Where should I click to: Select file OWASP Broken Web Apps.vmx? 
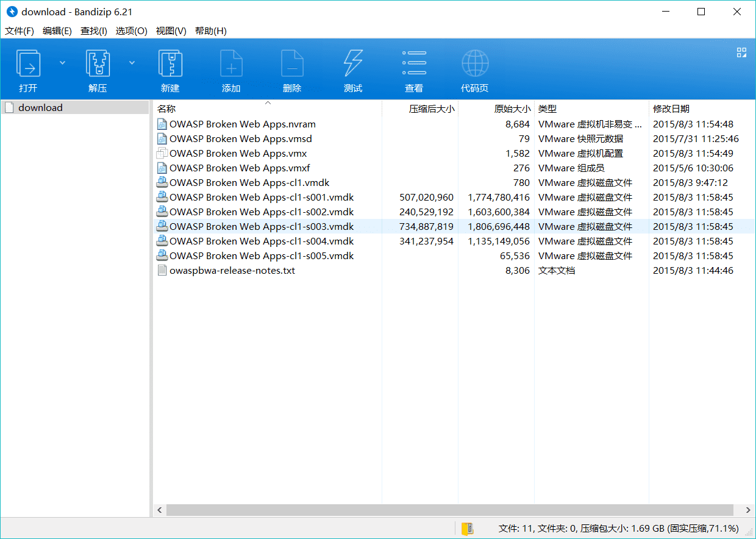238,153
